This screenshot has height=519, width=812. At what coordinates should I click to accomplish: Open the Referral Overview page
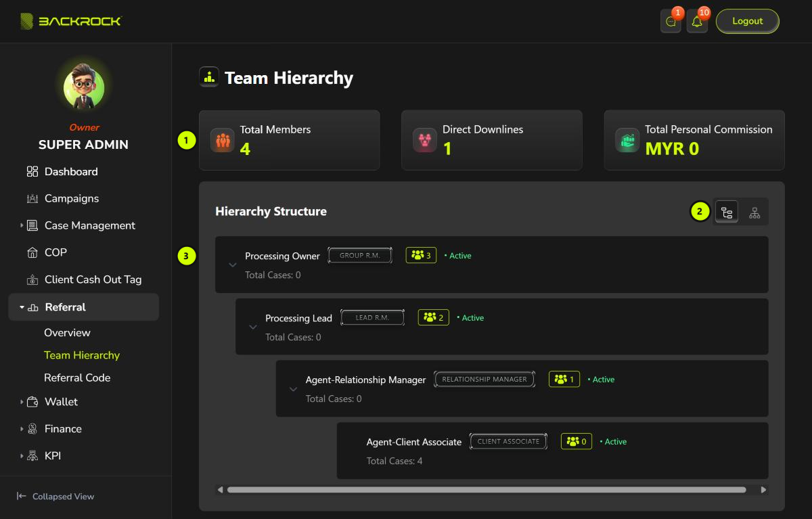point(67,333)
